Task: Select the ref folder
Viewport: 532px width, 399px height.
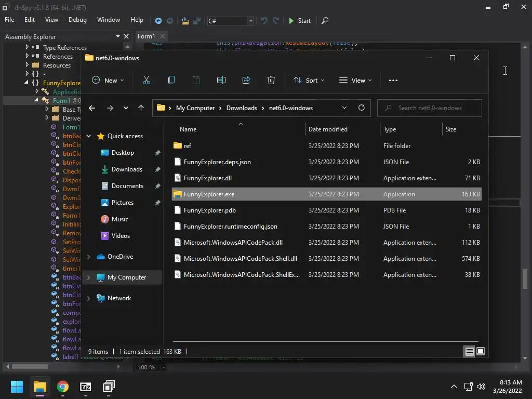Action: coord(326,145)
